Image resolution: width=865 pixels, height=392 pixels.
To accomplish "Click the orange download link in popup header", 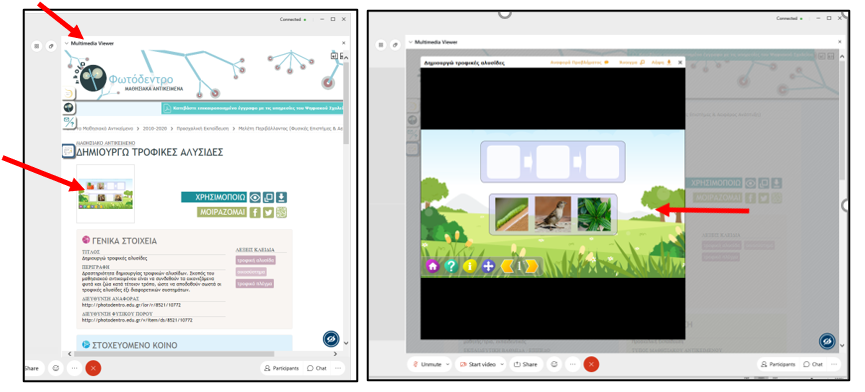I will pyautogui.click(x=661, y=62).
